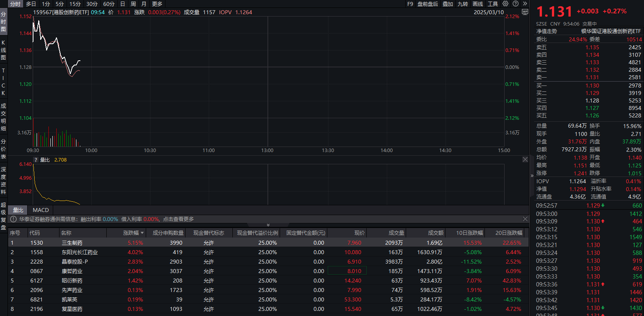Screen dimensions: 644x316
Task: Sort by 涨跌幅 column dropdown arrow
Action: click(142, 233)
